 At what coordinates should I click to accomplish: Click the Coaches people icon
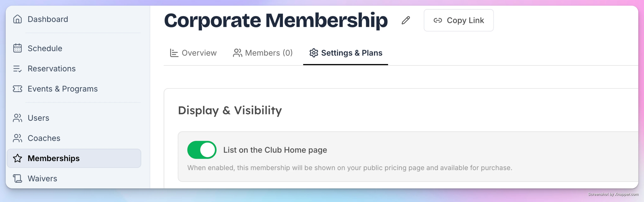click(x=18, y=138)
